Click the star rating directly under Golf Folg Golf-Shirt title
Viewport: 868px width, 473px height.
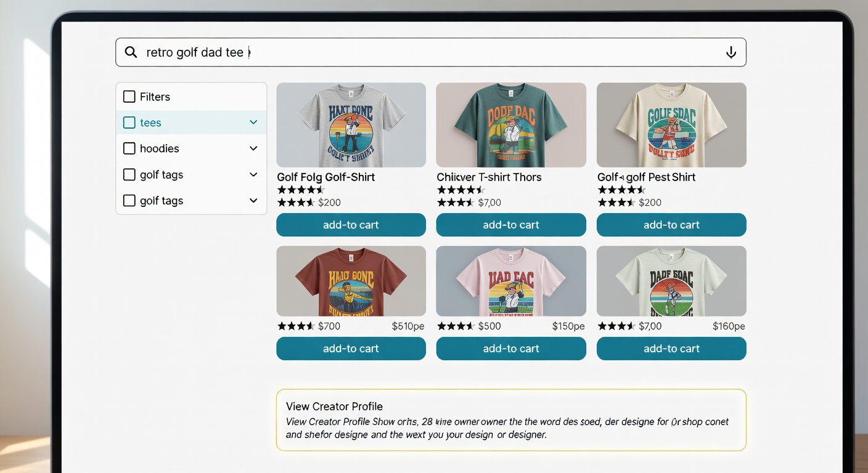301,190
